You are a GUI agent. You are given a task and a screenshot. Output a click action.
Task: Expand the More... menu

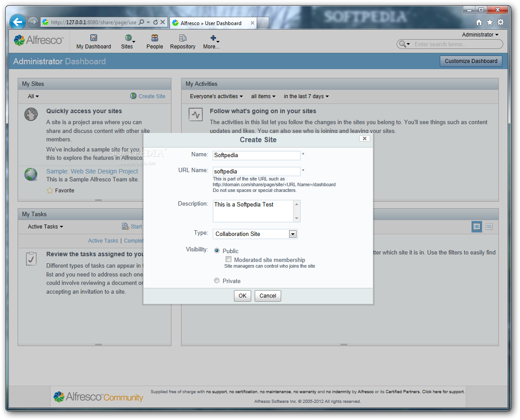211,42
